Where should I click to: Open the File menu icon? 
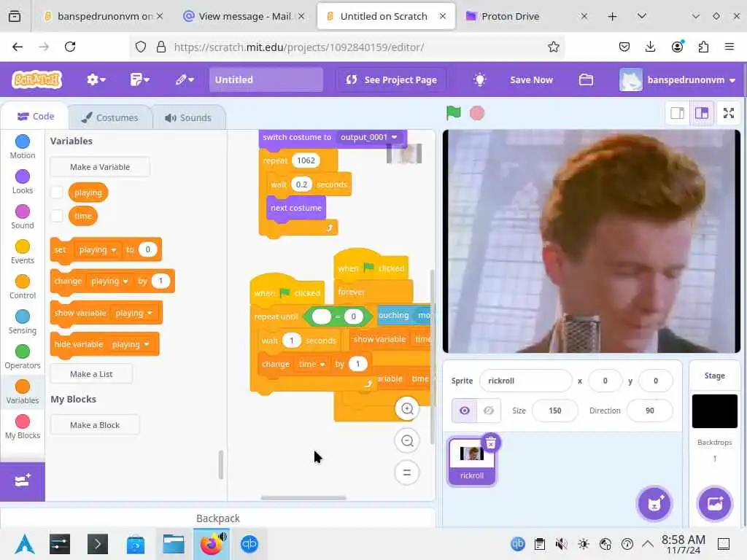coord(139,79)
